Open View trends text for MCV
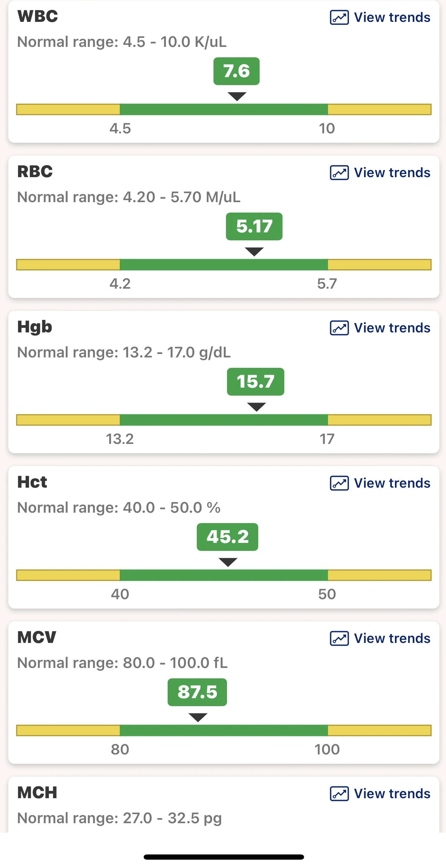The width and height of the screenshot is (446, 868). (392, 638)
